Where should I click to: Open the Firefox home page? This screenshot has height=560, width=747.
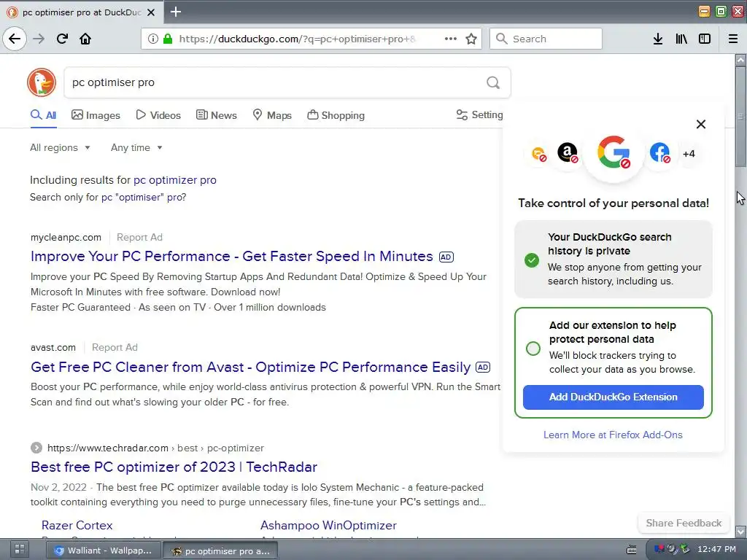pos(85,39)
